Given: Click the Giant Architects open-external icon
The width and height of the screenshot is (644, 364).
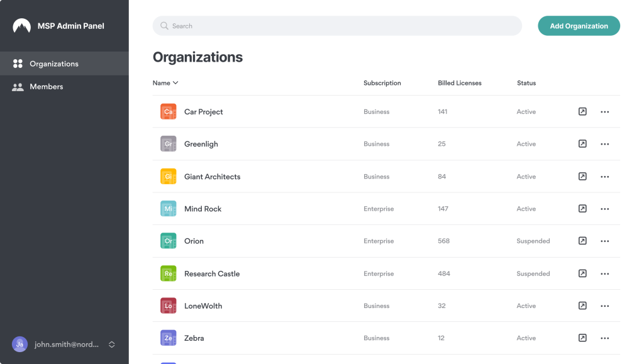Looking at the screenshot, I should (582, 177).
